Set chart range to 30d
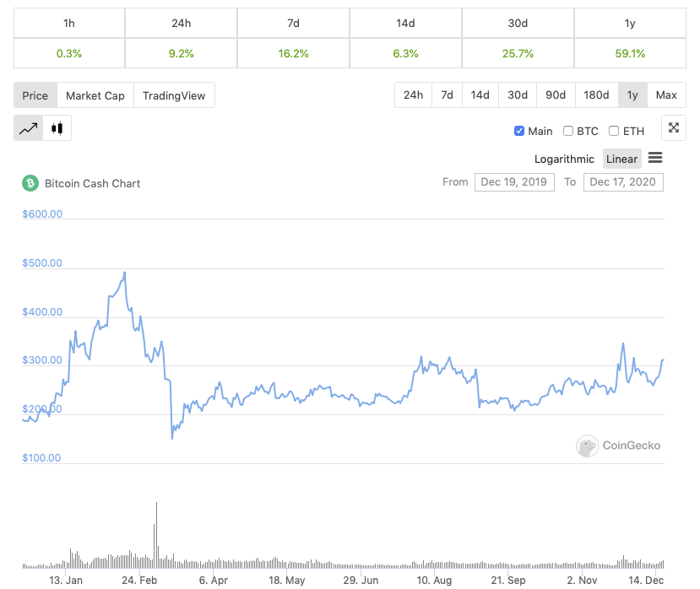This screenshot has height=589, width=700. 518,95
